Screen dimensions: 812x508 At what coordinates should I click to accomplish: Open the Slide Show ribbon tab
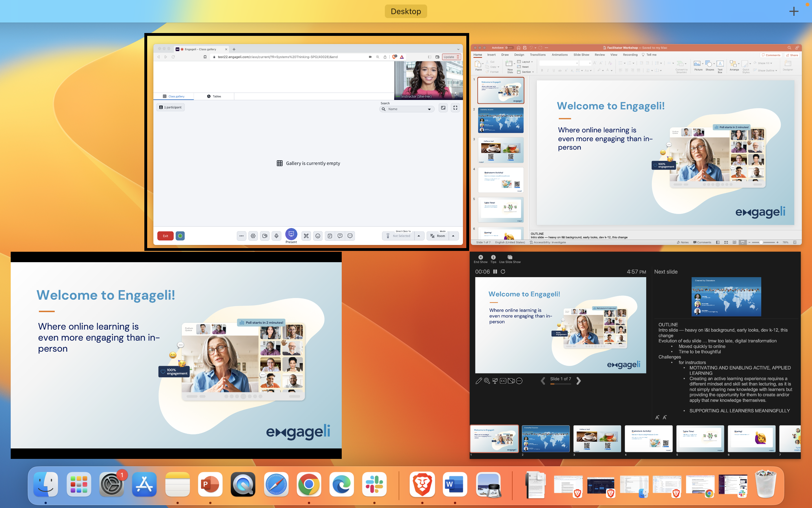coord(581,55)
